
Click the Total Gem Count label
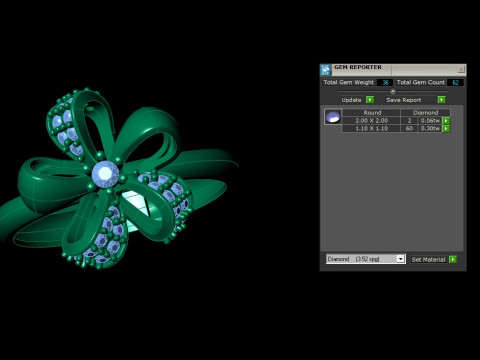(421, 82)
